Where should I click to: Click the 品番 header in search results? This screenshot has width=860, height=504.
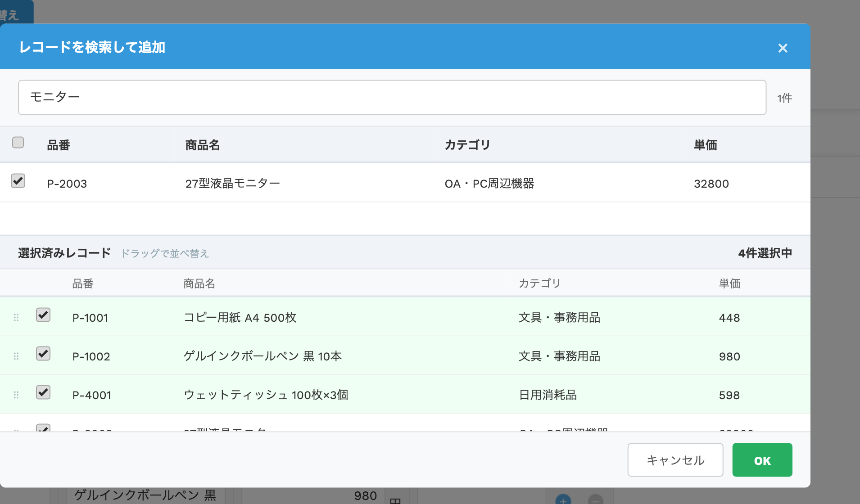coord(59,145)
